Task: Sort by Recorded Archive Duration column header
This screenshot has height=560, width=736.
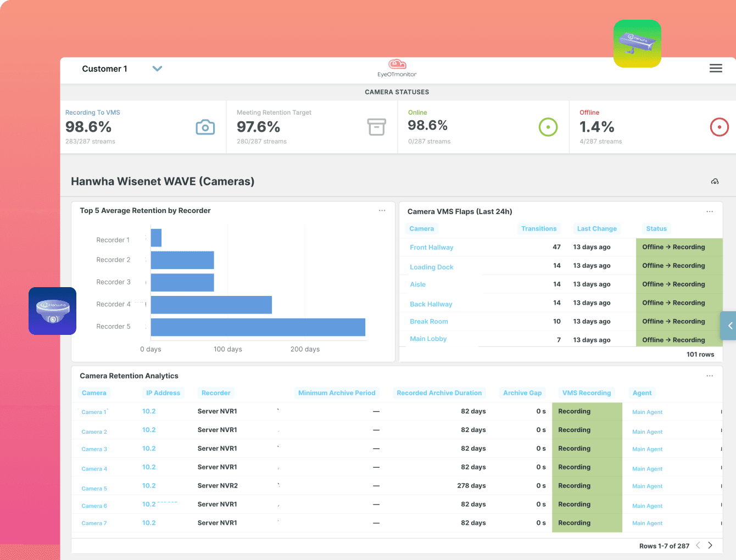Action: pyautogui.click(x=439, y=393)
